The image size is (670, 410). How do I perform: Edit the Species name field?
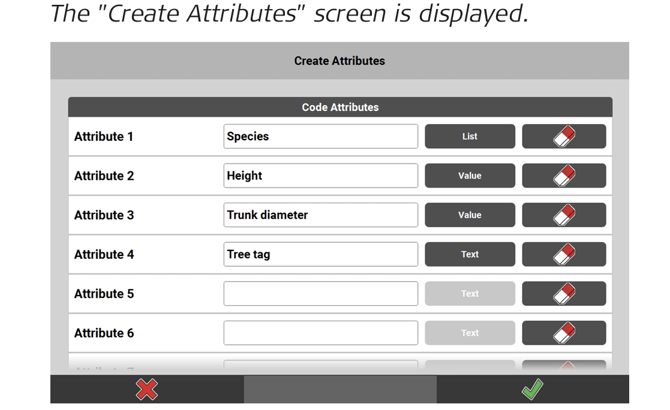[320, 136]
